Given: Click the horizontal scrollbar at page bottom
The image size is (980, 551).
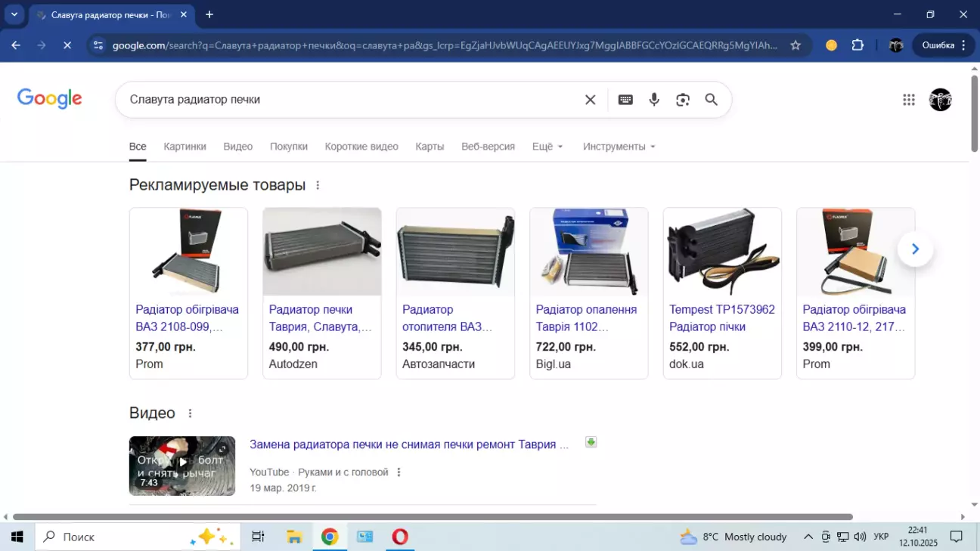Looking at the screenshot, I should tap(431, 517).
